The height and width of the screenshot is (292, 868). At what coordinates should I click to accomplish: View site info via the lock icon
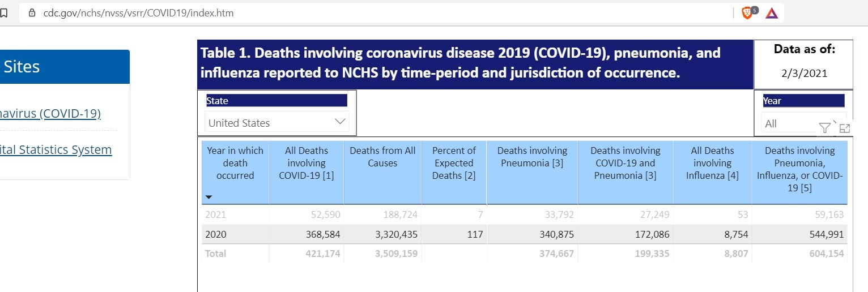tap(32, 12)
